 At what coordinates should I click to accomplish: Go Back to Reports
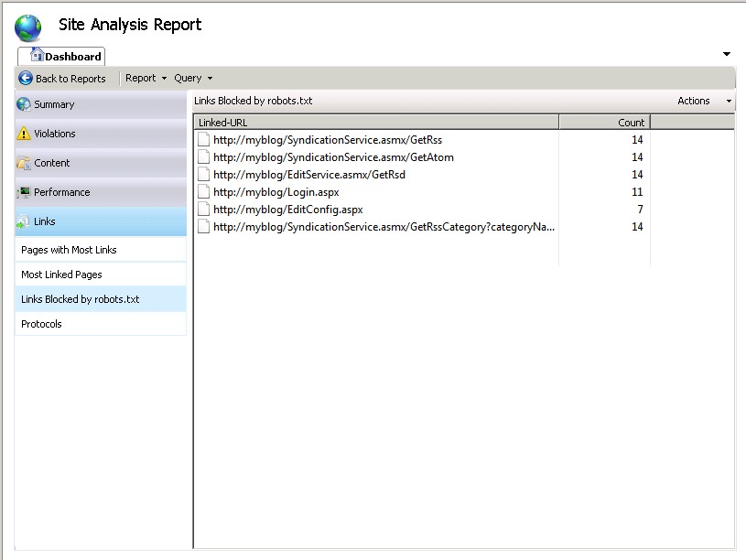click(x=62, y=78)
